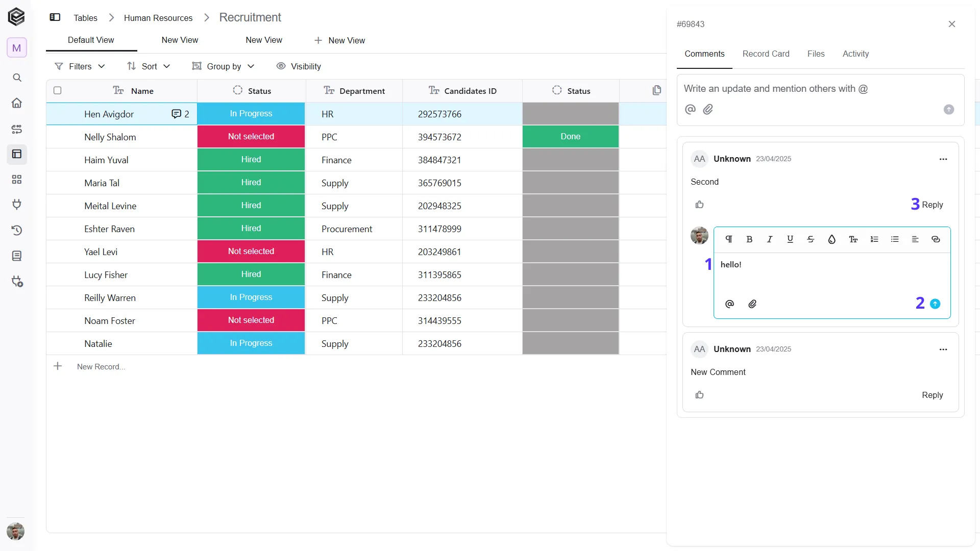Select the Default View tab
The image size is (980, 551).
tap(91, 40)
